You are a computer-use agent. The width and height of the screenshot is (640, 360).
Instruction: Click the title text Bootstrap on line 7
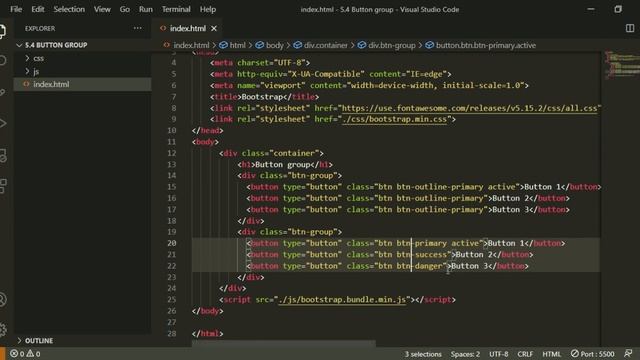pyautogui.click(x=262, y=97)
